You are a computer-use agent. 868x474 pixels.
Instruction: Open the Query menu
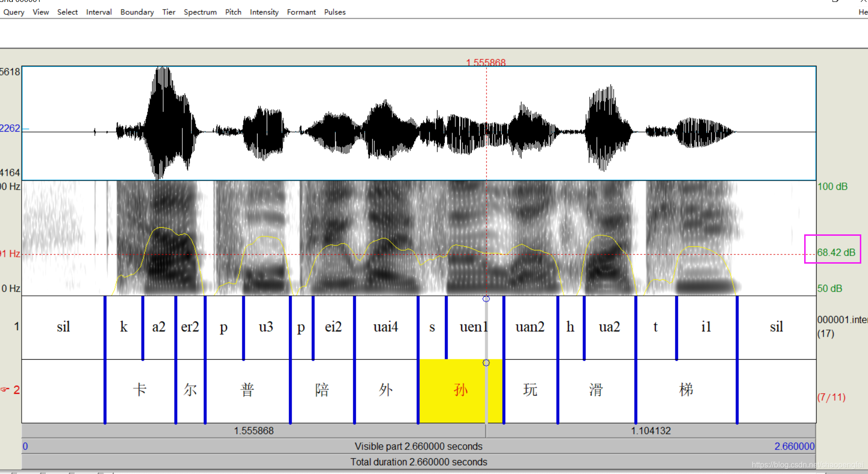pyautogui.click(x=14, y=12)
